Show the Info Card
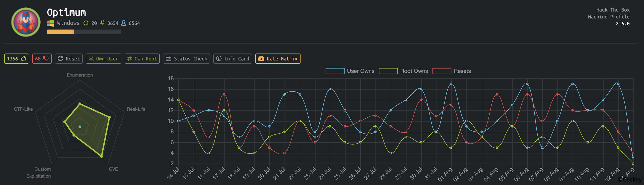644x185 pixels. [x=232, y=59]
